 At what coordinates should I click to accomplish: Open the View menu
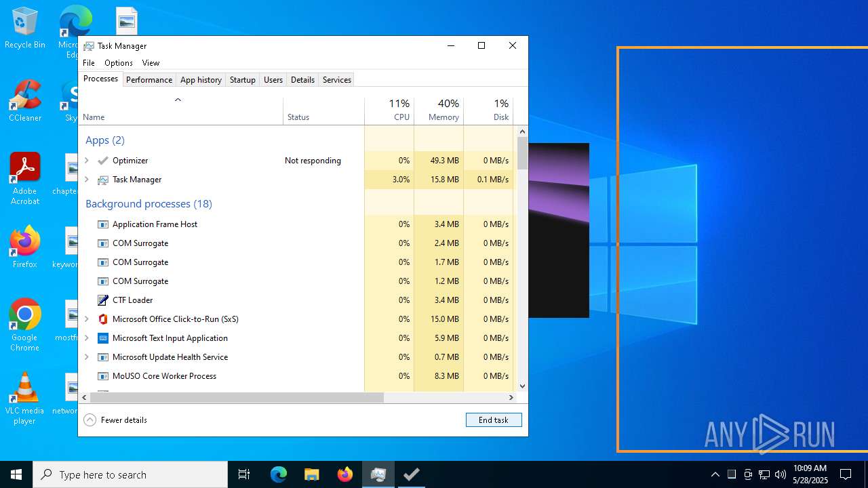151,63
